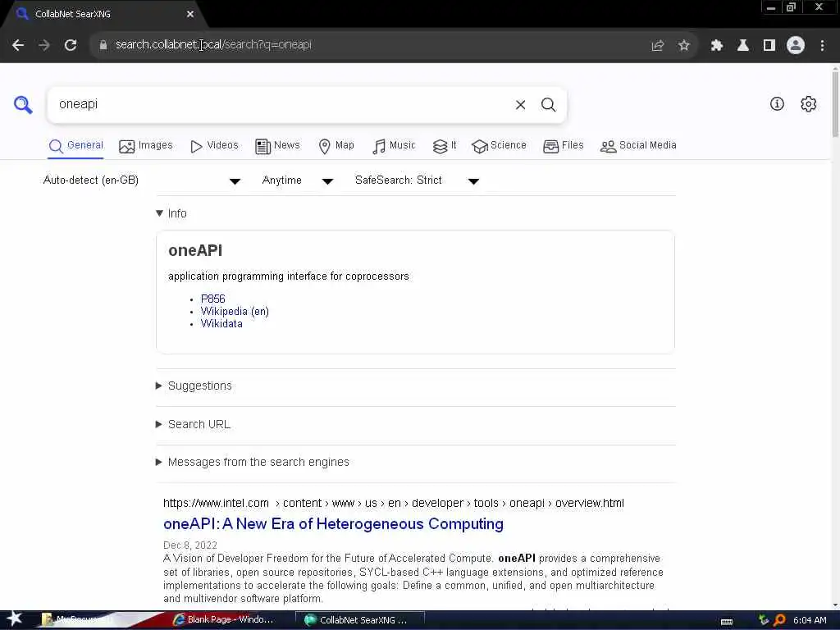The image size is (840, 630).
Task: Click the taskbar start star icon
Action: pos(14,619)
